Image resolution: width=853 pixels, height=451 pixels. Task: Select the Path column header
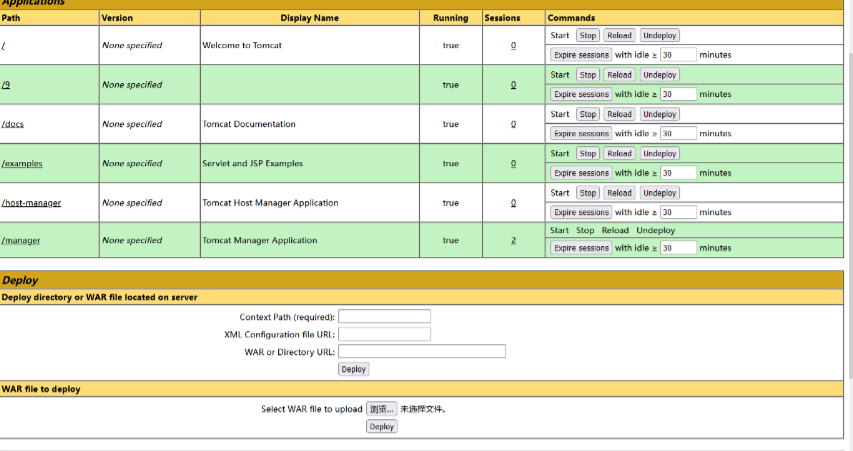pyautogui.click(x=11, y=18)
